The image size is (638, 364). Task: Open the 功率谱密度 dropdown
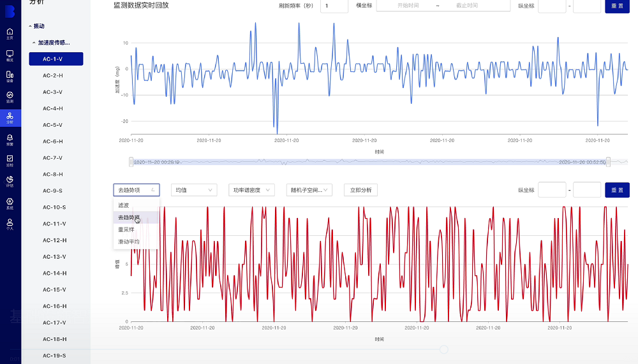tap(251, 190)
